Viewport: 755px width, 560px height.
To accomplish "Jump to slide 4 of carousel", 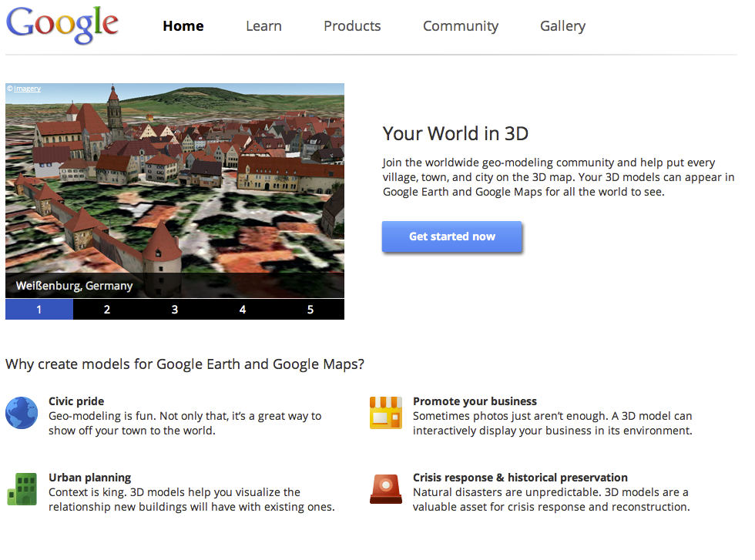I will 243,309.
